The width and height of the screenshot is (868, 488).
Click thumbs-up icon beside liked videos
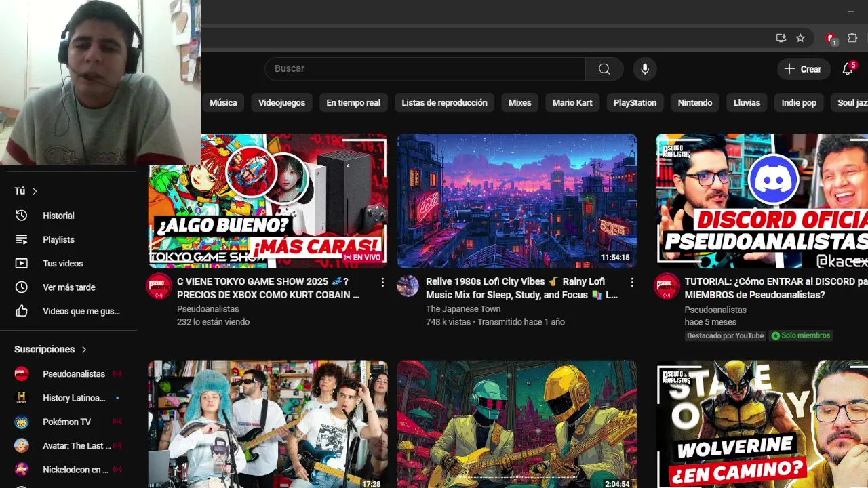22,311
